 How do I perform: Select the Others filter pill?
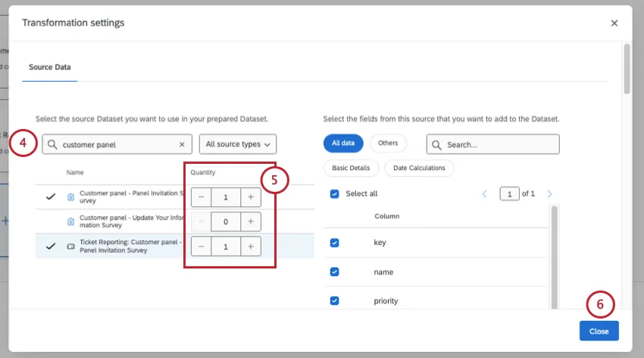coord(388,143)
